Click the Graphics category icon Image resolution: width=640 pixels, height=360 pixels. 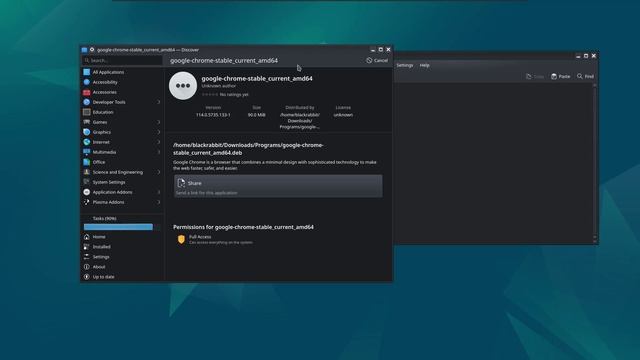[x=87, y=132]
